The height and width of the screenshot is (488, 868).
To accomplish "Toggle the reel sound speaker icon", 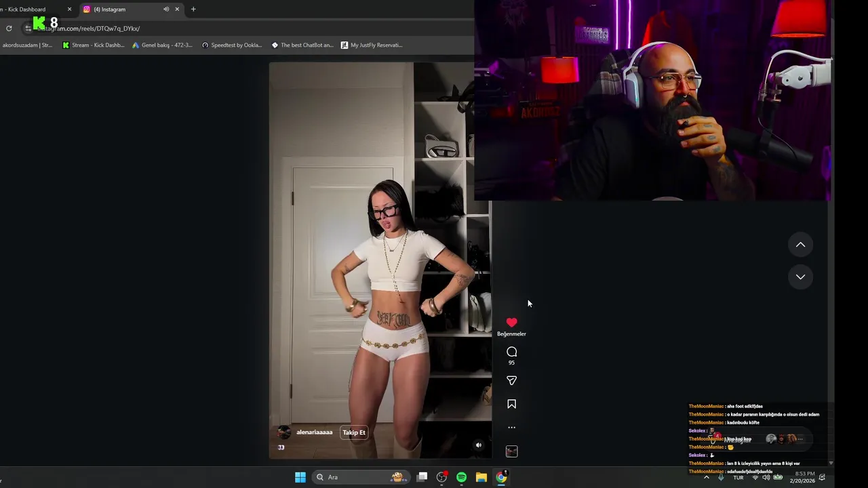I will pos(478,445).
